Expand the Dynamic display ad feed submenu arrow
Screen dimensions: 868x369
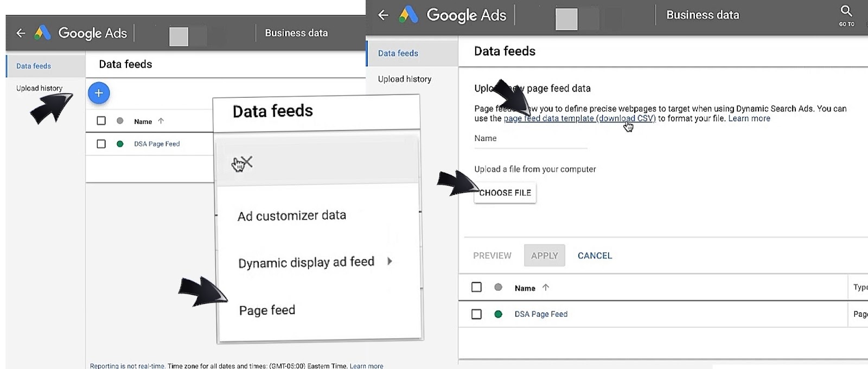(390, 262)
